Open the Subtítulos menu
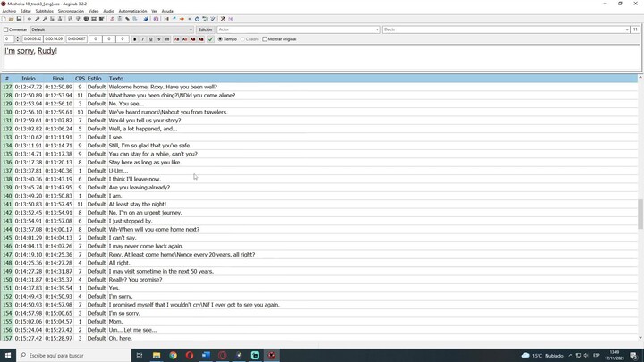Screen dimensions: 644x362 [x=44, y=11]
